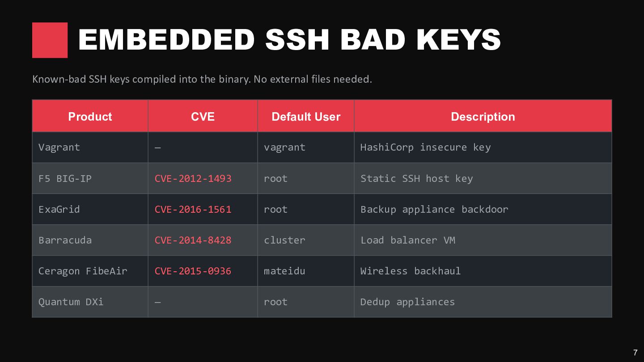
Task: Open the CVE-2012-1493 reference
Action: click(x=193, y=178)
